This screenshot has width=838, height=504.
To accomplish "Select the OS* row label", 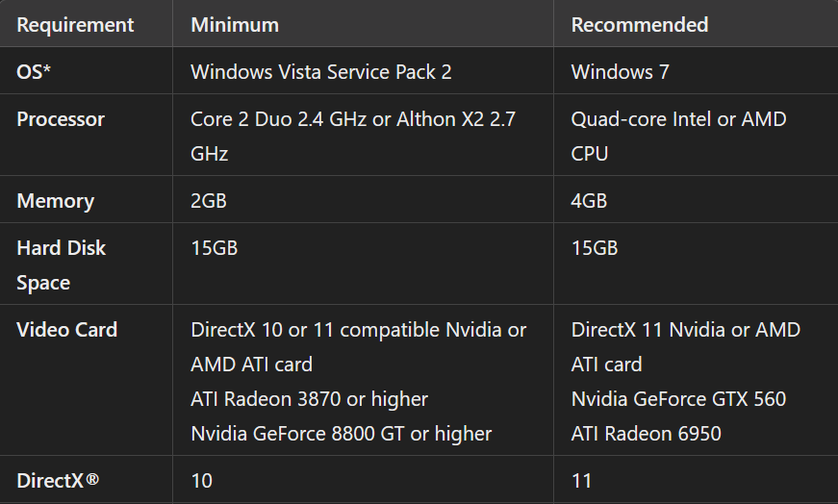I will tap(34, 71).
